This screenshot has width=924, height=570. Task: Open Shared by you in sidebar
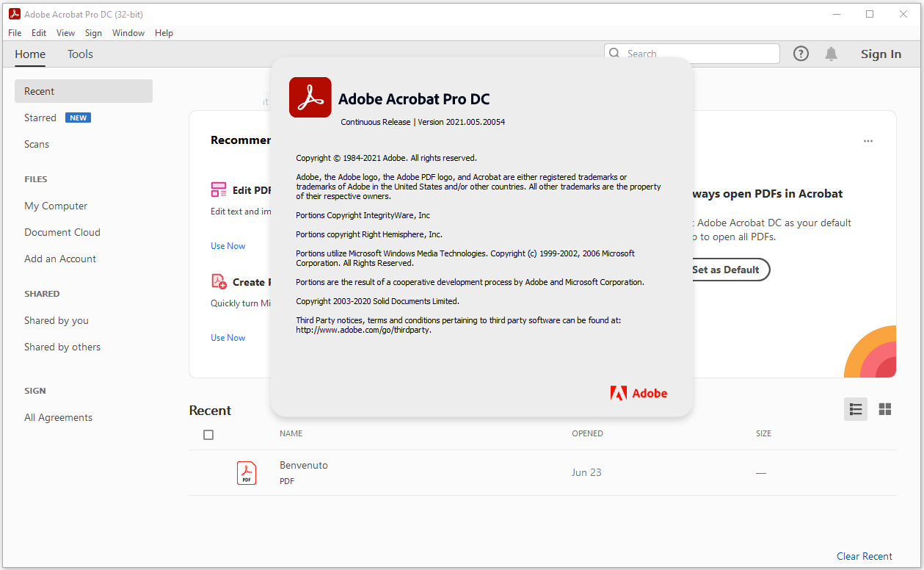pos(57,320)
